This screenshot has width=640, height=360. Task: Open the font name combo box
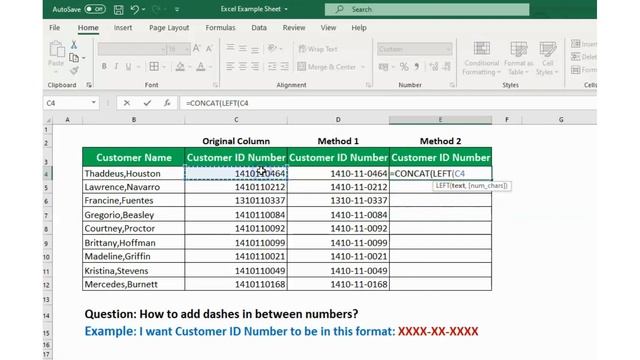coord(132,49)
